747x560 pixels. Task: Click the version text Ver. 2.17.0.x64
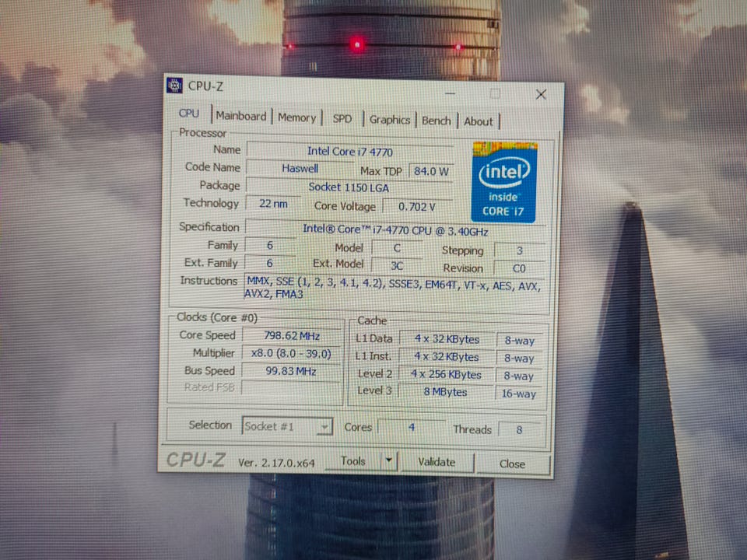click(x=276, y=462)
